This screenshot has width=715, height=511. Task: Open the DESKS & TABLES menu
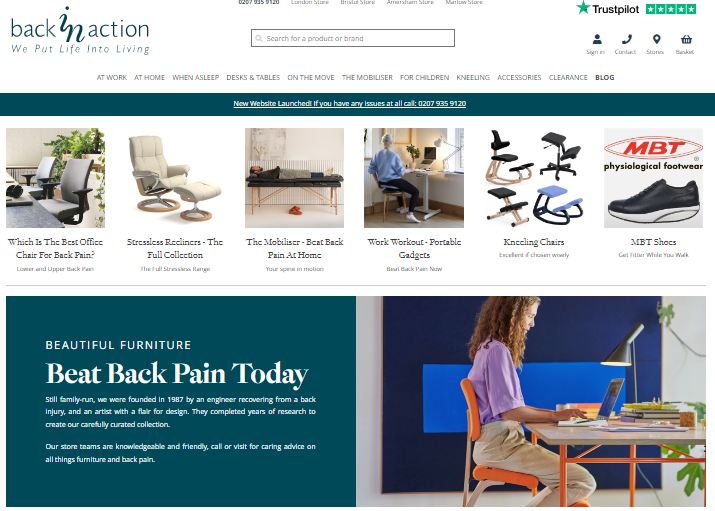(x=253, y=77)
